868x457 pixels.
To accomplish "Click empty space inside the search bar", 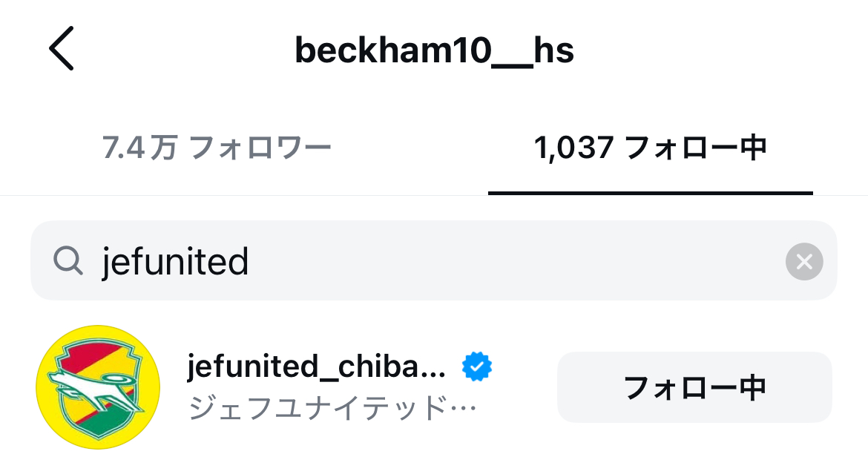I will (515, 260).
